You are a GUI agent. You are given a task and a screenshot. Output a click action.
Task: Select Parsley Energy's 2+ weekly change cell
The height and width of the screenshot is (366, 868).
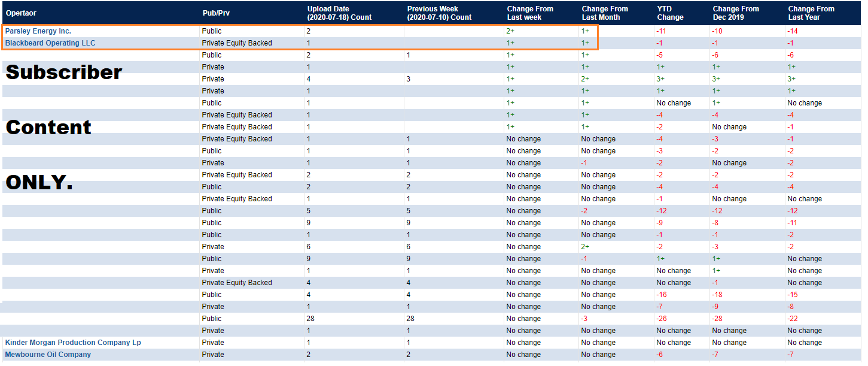coord(510,31)
